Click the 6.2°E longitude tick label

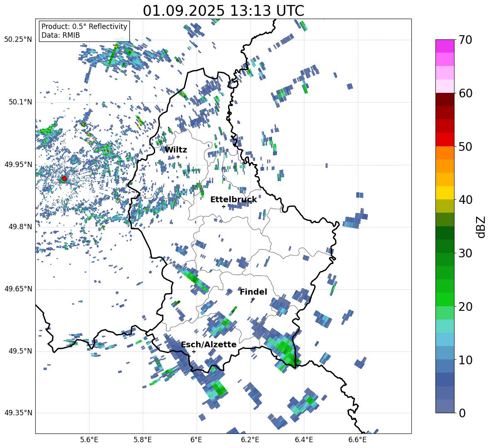point(250,440)
